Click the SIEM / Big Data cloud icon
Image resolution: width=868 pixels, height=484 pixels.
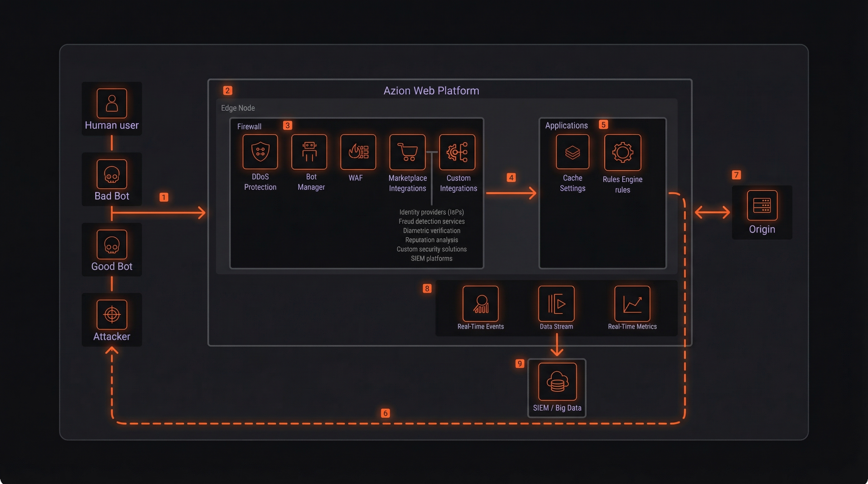coord(557,382)
